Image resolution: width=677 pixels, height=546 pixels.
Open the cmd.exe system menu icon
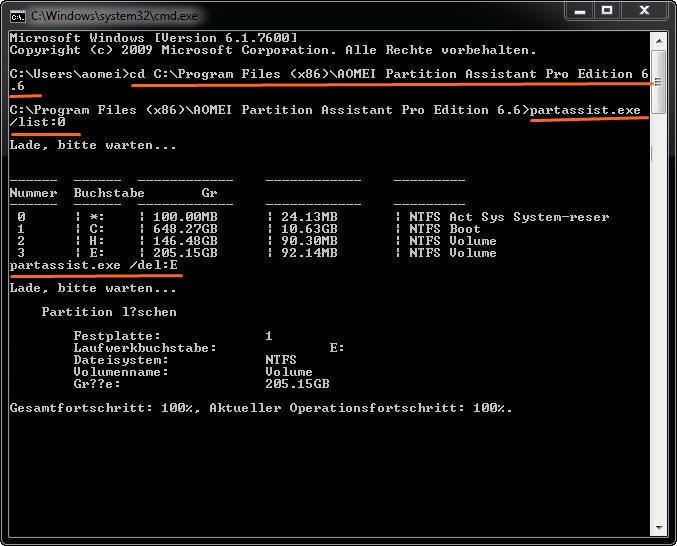[x=18, y=17]
